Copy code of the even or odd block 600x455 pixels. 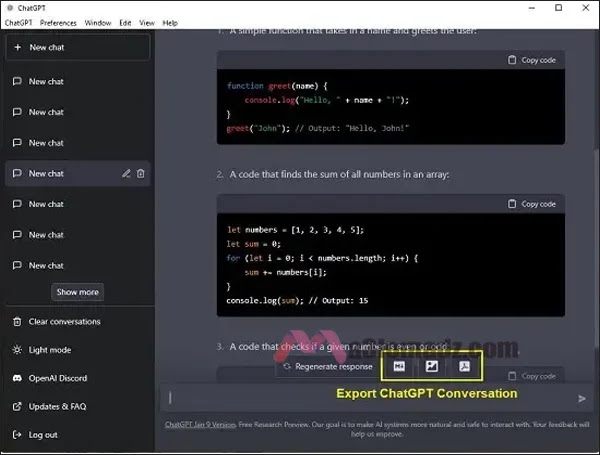[x=532, y=376]
